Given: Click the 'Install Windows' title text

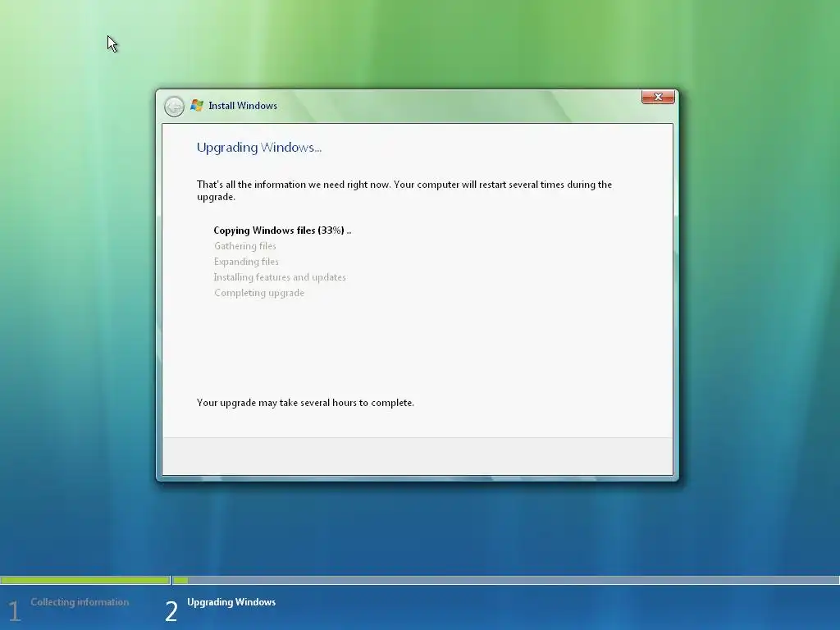Looking at the screenshot, I should (x=243, y=106).
